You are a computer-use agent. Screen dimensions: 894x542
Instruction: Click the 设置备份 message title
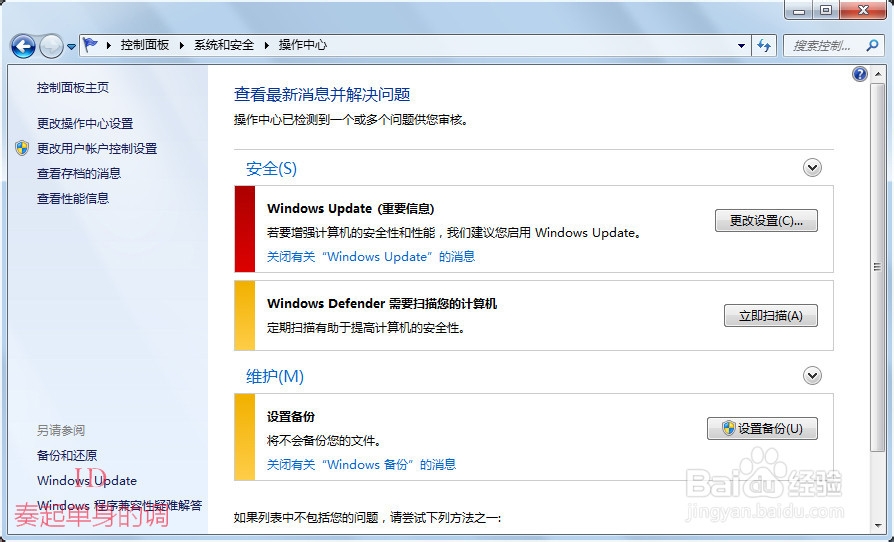pos(291,417)
